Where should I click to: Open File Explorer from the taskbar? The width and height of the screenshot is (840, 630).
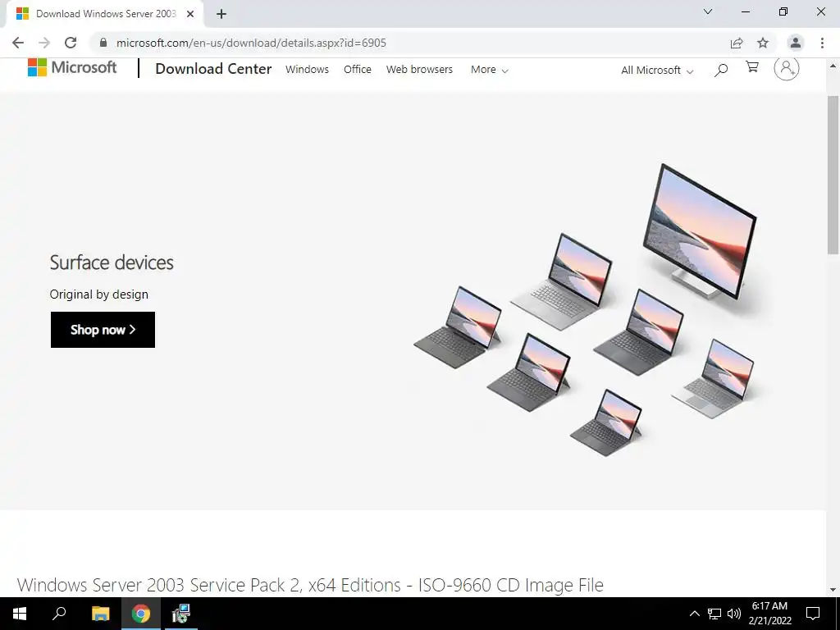[x=100, y=614]
